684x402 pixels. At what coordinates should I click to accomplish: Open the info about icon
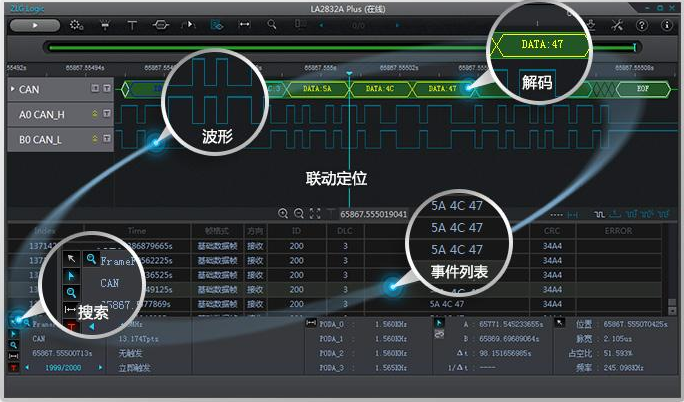pos(667,25)
